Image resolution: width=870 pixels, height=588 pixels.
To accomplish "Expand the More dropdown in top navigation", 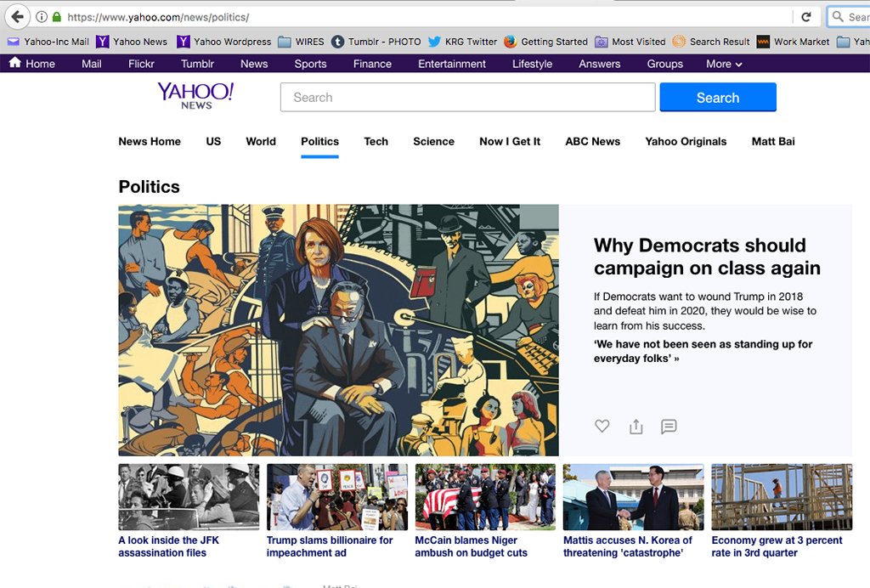I will pos(724,64).
